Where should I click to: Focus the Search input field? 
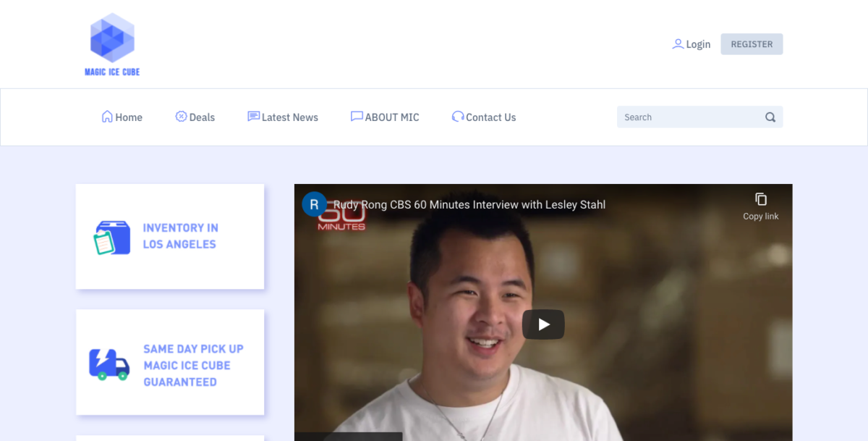(691, 117)
